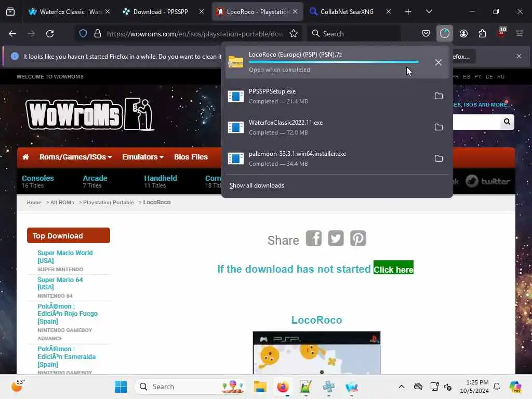
Task: Open clock showing 1:25 PM
Action: tap(474, 387)
